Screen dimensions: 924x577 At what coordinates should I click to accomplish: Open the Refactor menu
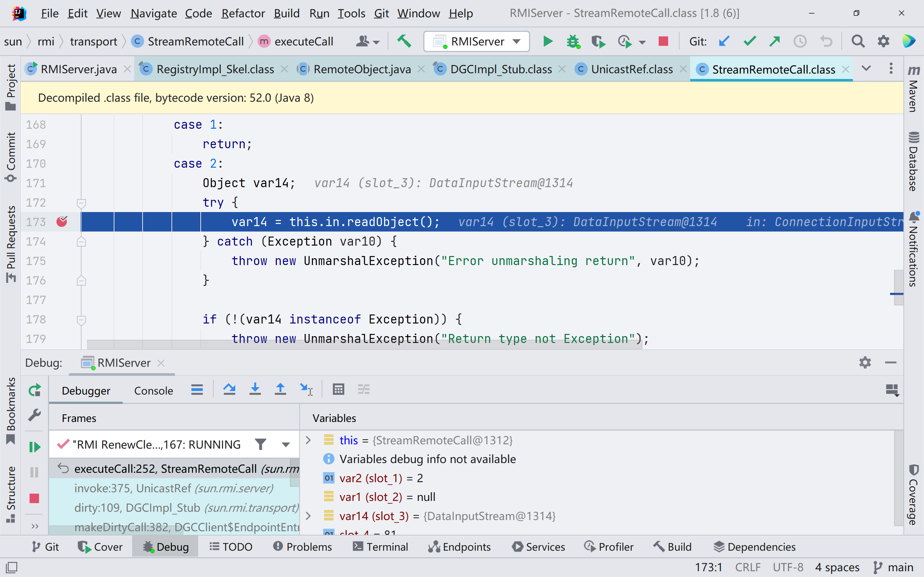coord(243,13)
